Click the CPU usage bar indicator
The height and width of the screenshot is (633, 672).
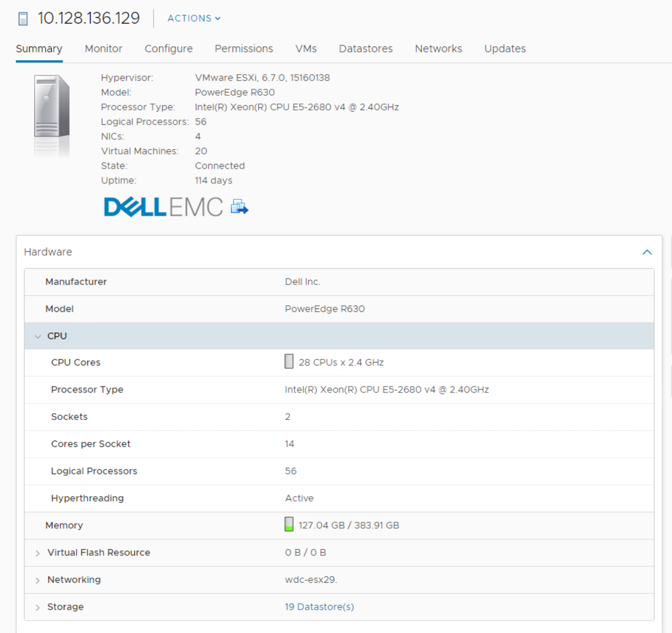click(x=289, y=361)
